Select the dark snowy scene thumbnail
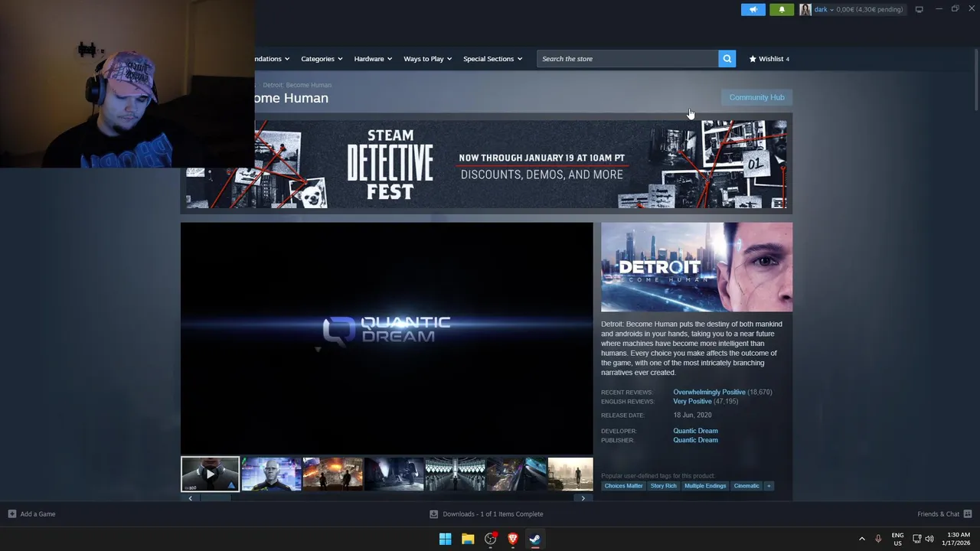This screenshot has height=551, width=980. click(x=394, y=474)
